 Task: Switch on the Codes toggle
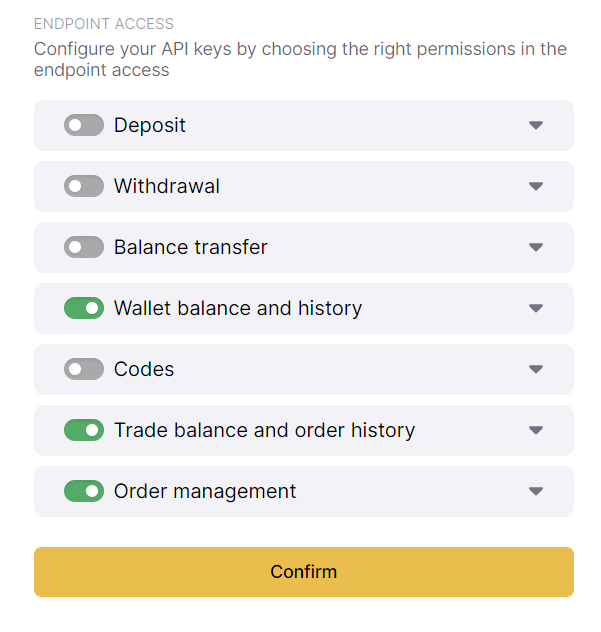click(x=84, y=369)
